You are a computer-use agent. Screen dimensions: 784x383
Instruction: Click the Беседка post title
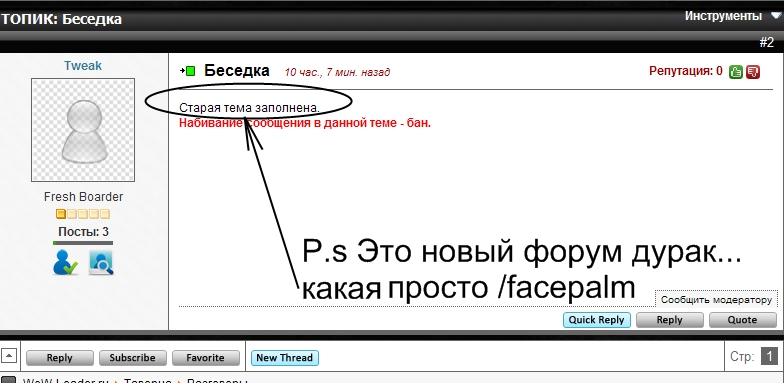coord(236,71)
